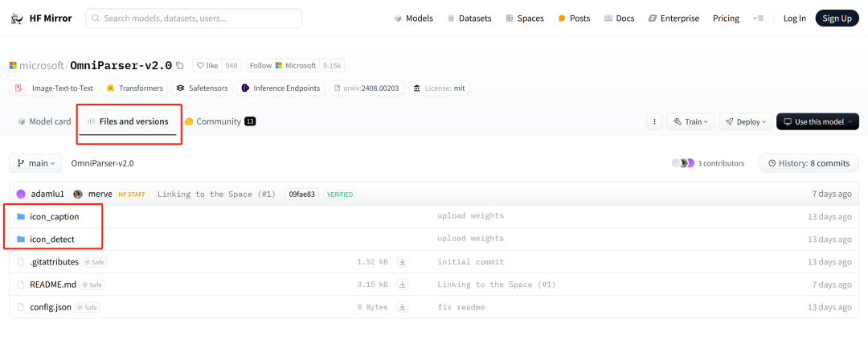Open README.md Linking to the Space commit

coord(497,284)
